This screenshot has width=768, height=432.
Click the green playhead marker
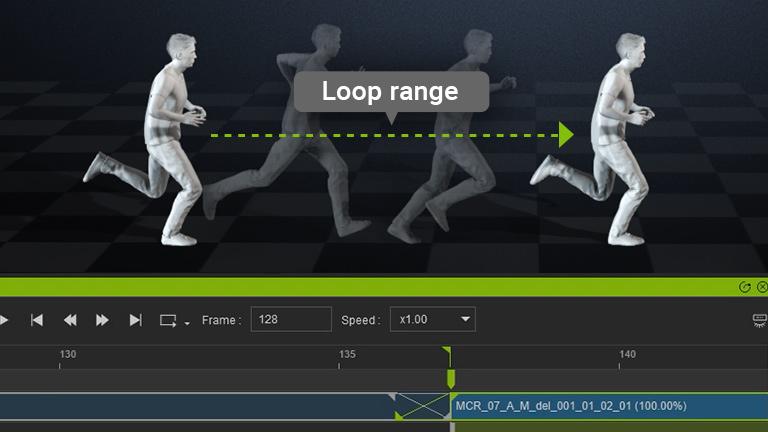coord(451,378)
